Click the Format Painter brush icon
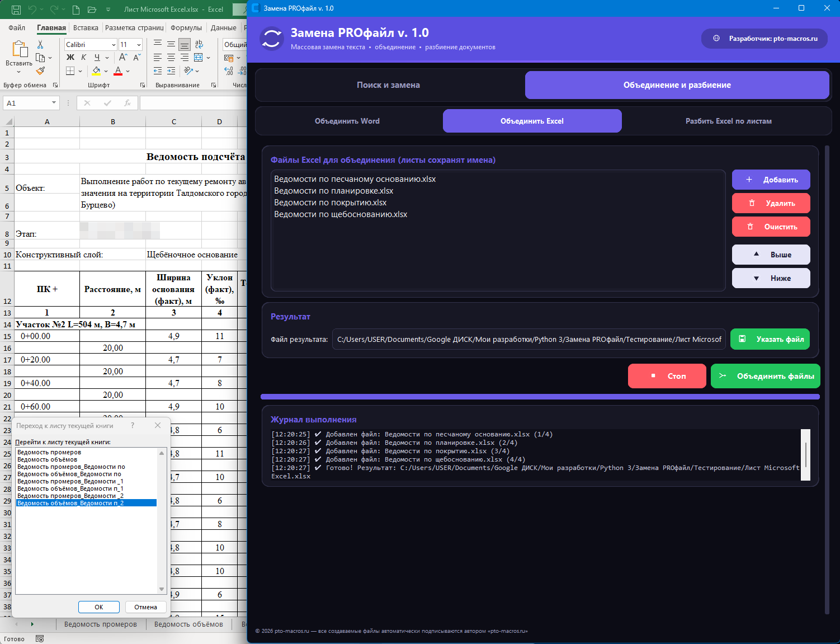 click(x=40, y=71)
